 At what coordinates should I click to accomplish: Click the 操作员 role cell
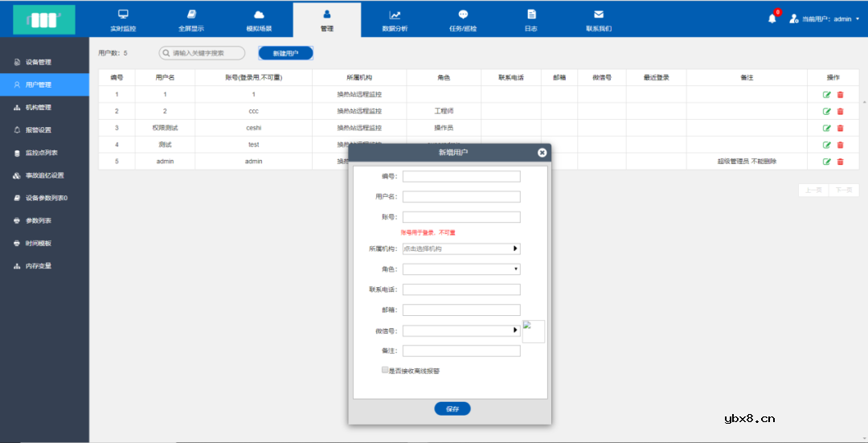click(x=444, y=128)
